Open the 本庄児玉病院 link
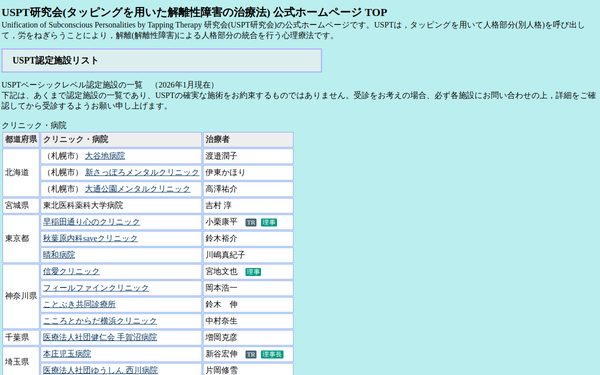This screenshot has width=600, height=375. point(67,354)
